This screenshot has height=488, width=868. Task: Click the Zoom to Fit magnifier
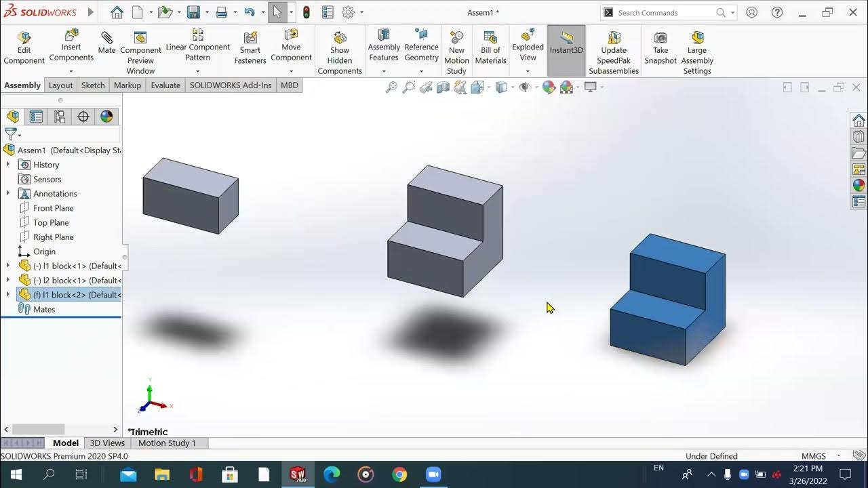pyautogui.click(x=391, y=87)
